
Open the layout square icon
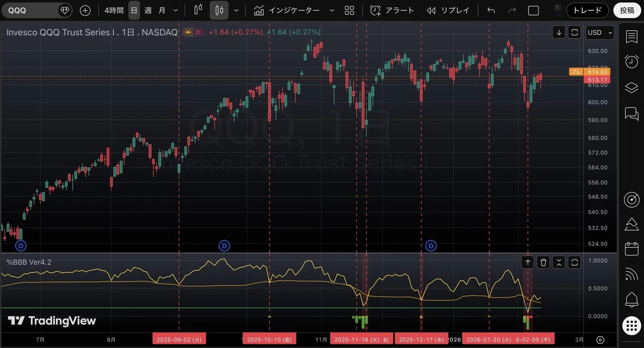533,10
